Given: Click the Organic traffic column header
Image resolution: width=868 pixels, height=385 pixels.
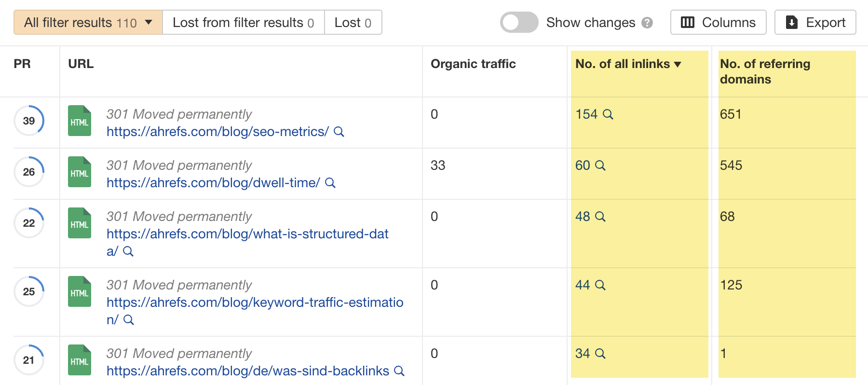Looking at the screenshot, I should point(473,64).
